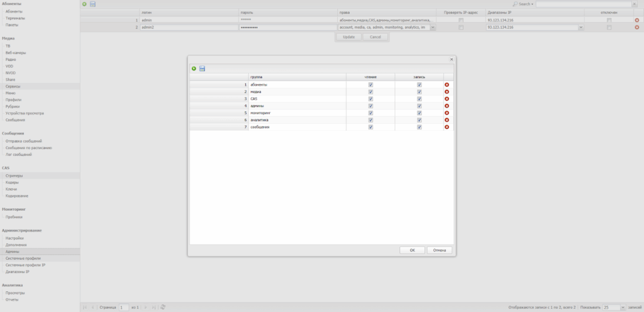Delete the админы group row
644x312 pixels.
(x=447, y=106)
